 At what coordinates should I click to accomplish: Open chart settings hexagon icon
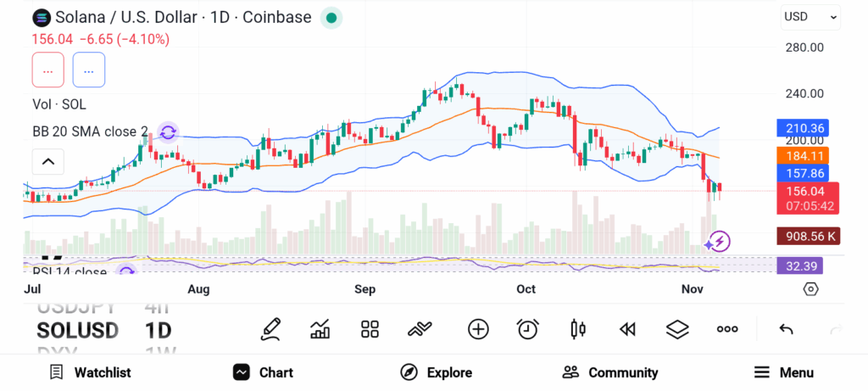point(810,289)
